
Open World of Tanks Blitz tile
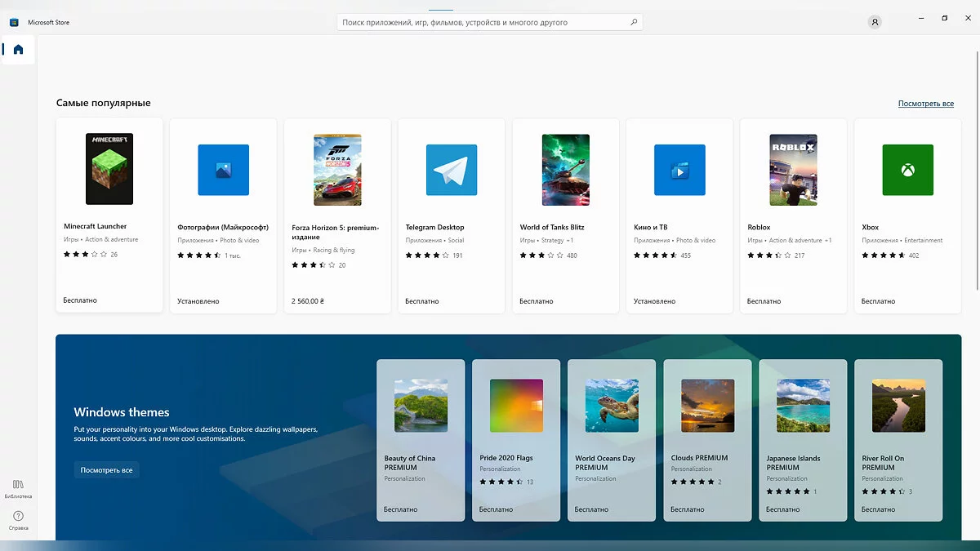[565, 170]
